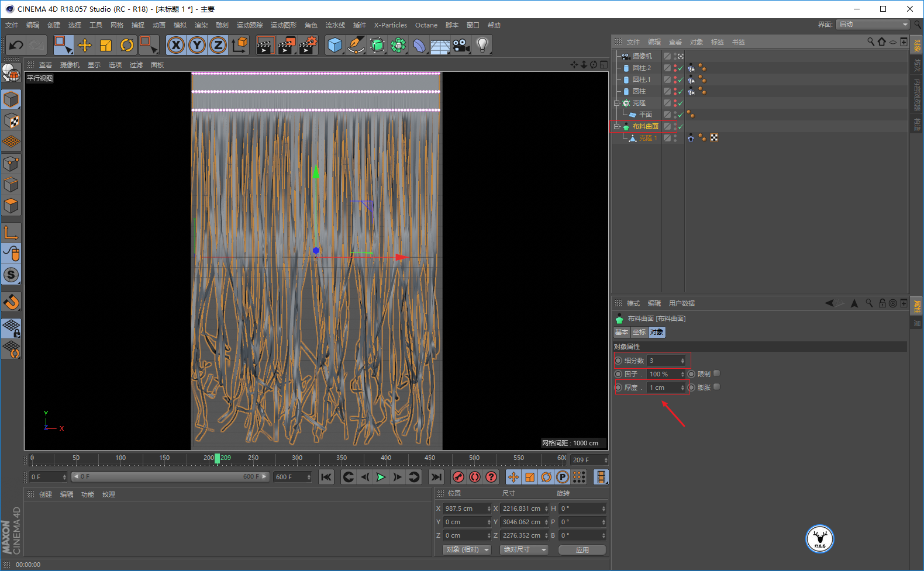Enable the 膨胀 checkbox
Image resolution: width=924 pixels, height=571 pixels.
coord(717,387)
